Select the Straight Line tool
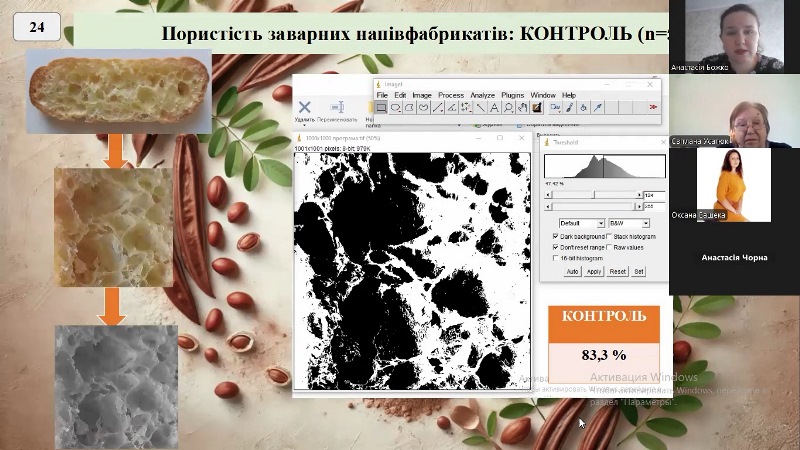Viewport: 800px width, 450px height. (x=438, y=107)
